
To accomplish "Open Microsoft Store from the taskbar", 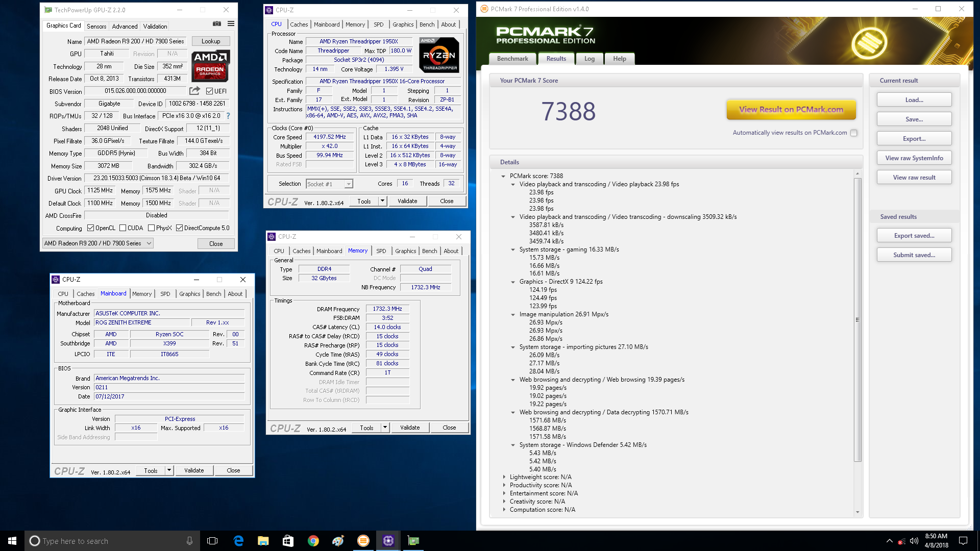I will point(288,541).
